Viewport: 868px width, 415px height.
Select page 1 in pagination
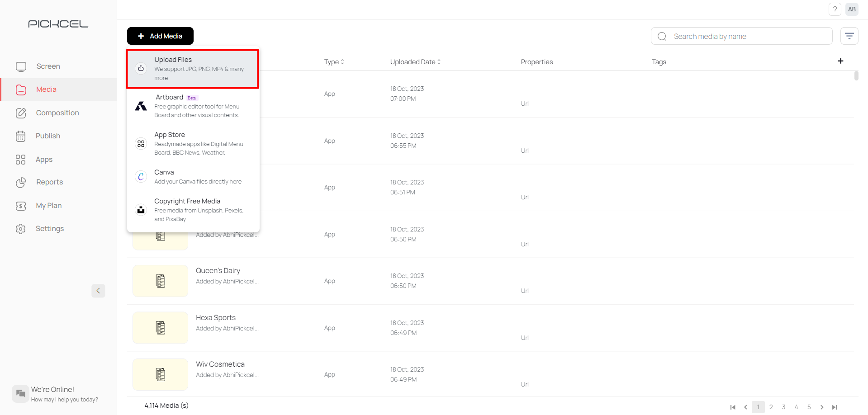pyautogui.click(x=758, y=407)
